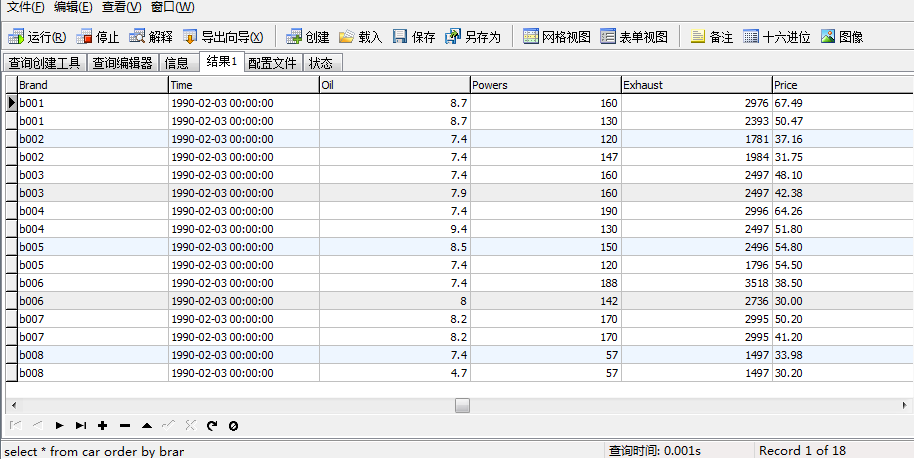Screen dimensions: 914x459
Task: Click the edit record triangle button
Action: 147,426
